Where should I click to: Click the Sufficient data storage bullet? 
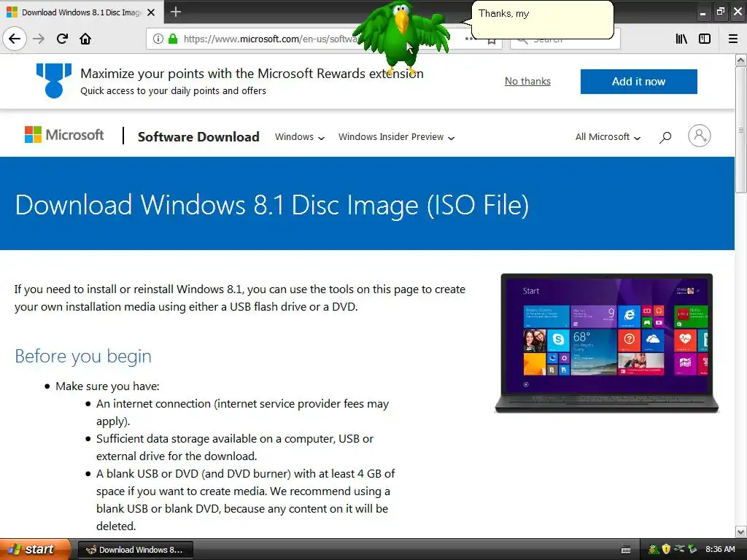pos(235,447)
